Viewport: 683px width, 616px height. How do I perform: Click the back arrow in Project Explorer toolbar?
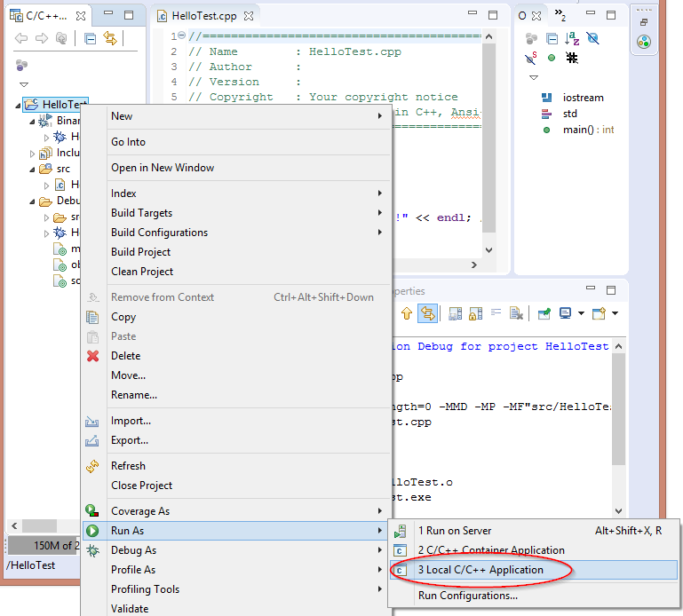(21, 38)
